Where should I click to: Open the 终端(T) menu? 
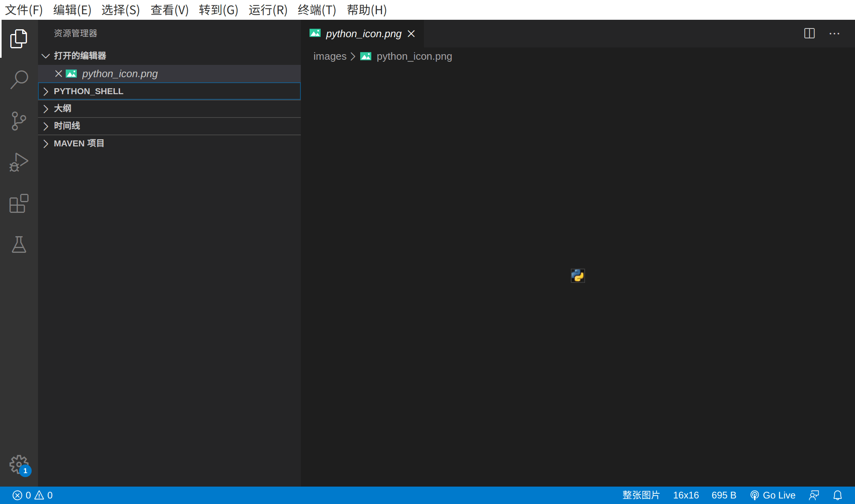(x=317, y=10)
